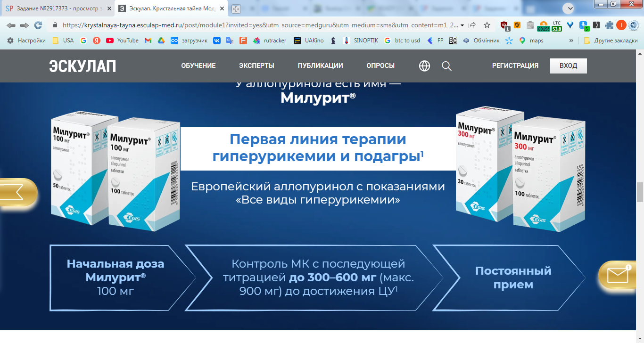
Task: Open the Google bookmark next to USA
Action: pos(83,41)
